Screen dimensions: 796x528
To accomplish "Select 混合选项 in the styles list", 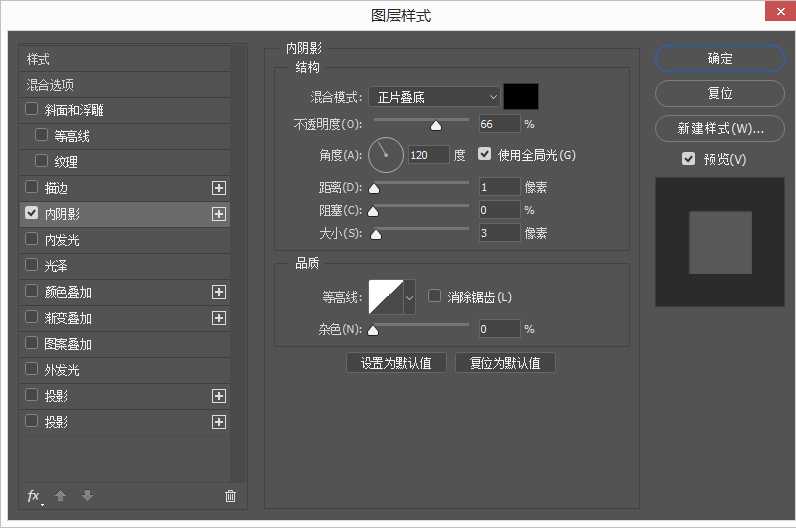I will [x=51, y=85].
